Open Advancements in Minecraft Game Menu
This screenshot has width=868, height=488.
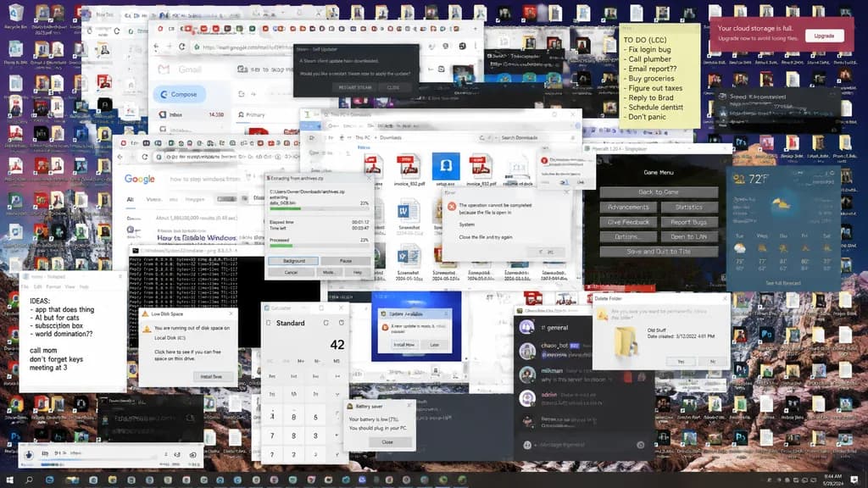click(x=628, y=207)
